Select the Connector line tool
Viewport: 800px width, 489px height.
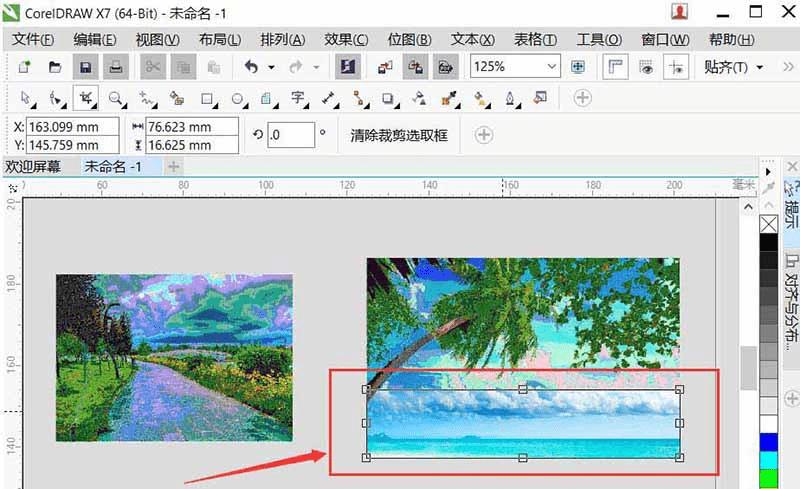point(359,98)
